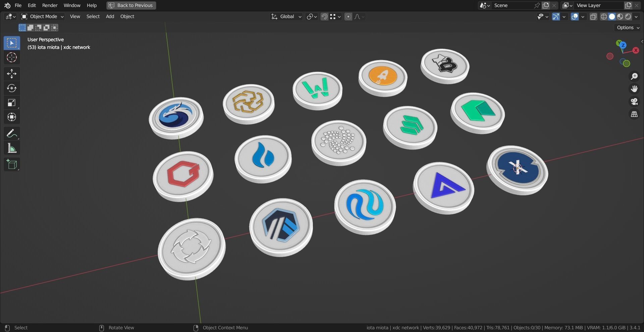
Task: Open the Window menu
Action: [72, 5]
